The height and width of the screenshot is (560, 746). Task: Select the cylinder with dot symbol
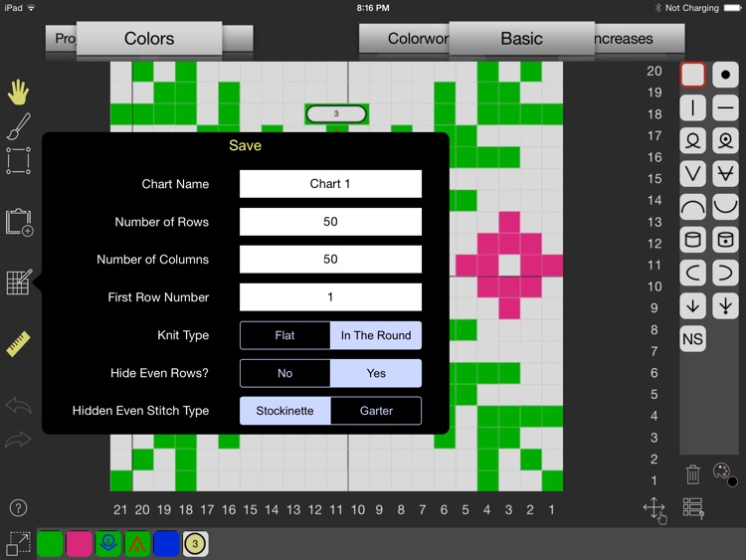[725, 240]
